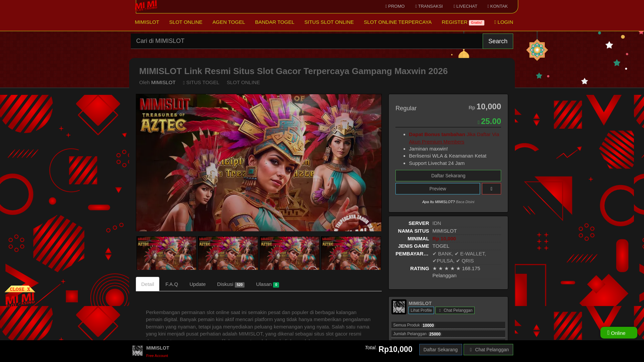Image resolution: width=644 pixels, height=362 pixels.
Task: Click Daftar Sekarang in bottom bar
Action: (x=441, y=350)
